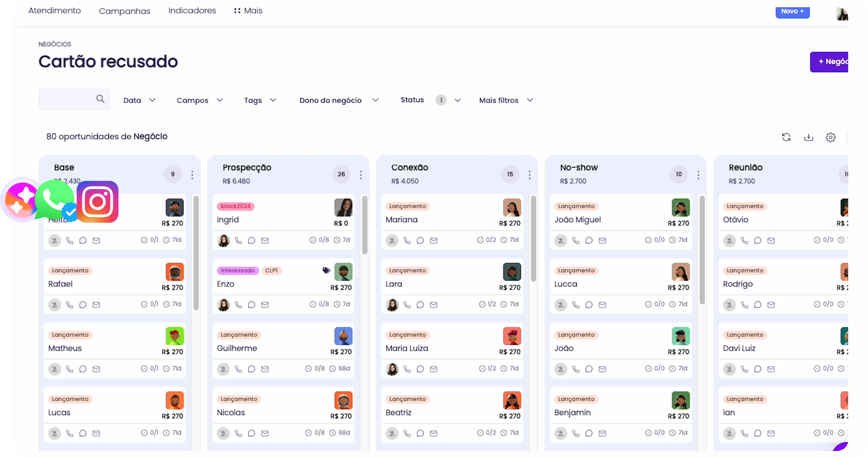Click the email icon on Mariana's card
This screenshot has width=868, height=458.
point(434,240)
